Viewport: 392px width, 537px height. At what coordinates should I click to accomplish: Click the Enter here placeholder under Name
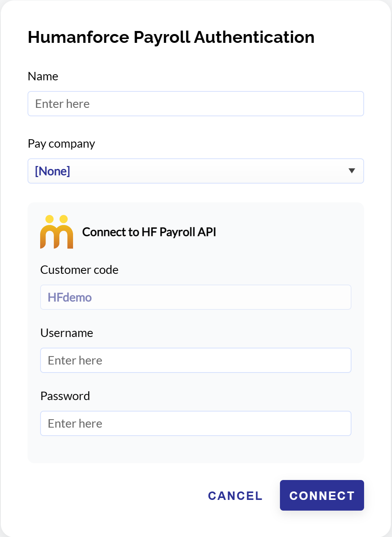tap(62, 104)
